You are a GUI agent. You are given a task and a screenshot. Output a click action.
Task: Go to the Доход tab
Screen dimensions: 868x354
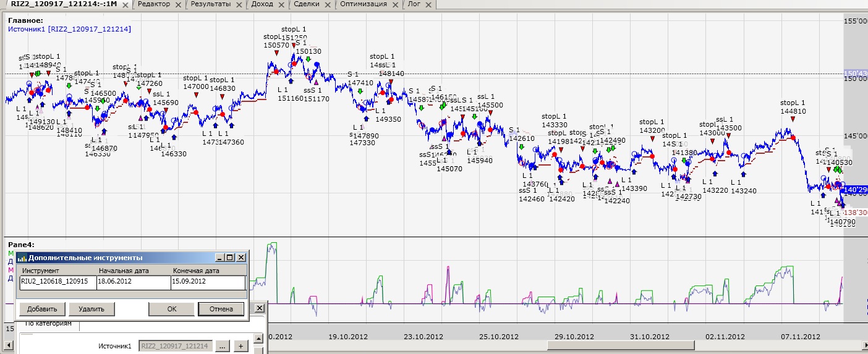click(262, 4)
